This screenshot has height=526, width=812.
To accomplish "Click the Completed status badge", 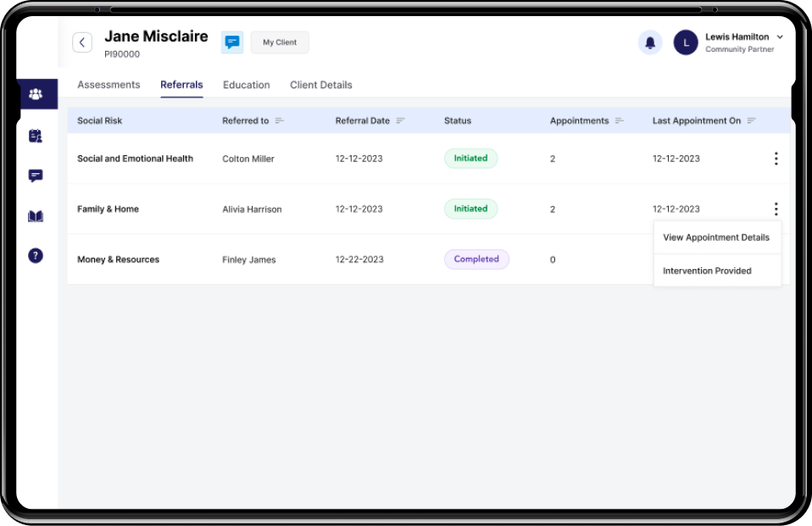I will coord(476,260).
